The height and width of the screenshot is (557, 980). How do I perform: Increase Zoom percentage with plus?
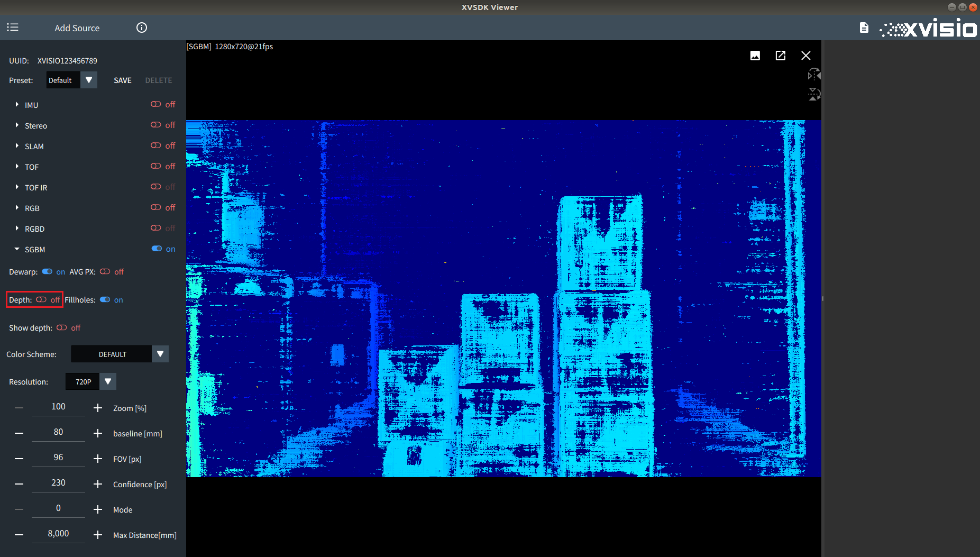click(98, 408)
